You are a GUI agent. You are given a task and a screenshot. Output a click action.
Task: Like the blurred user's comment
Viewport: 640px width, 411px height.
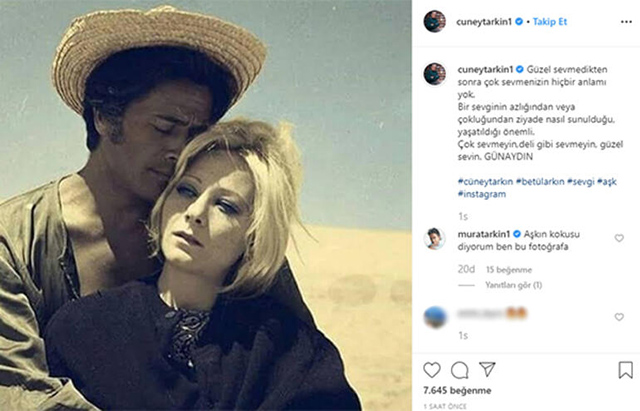pos(619,317)
